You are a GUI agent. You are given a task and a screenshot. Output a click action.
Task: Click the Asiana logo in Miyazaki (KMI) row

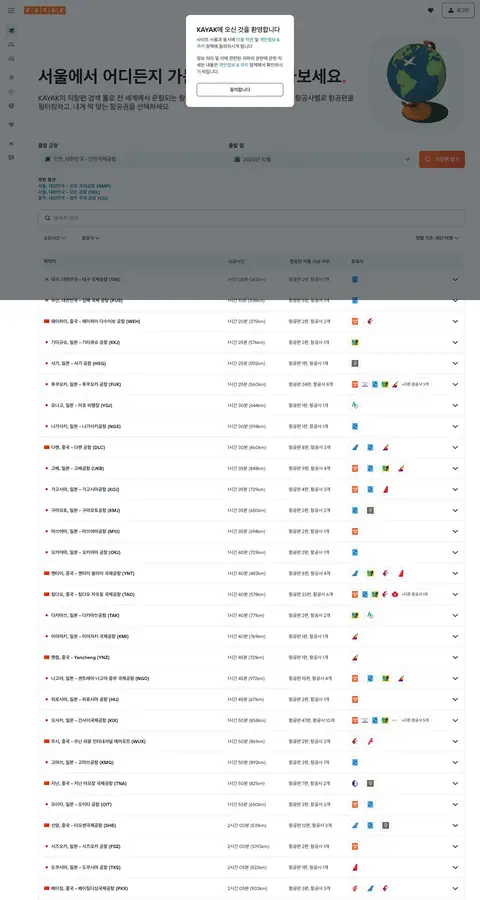coord(355,637)
